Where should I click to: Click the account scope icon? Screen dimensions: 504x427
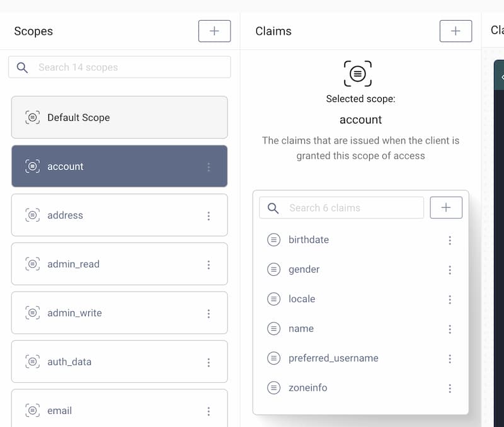(33, 166)
